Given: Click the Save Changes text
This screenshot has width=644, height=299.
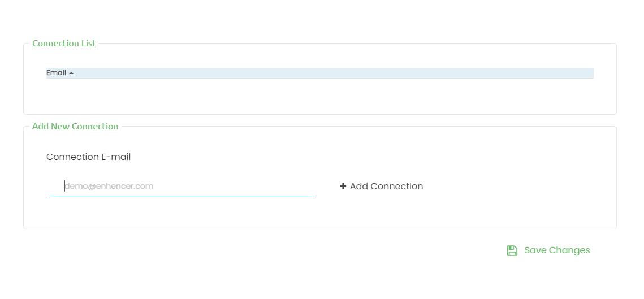Looking at the screenshot, I should (557, 250).
